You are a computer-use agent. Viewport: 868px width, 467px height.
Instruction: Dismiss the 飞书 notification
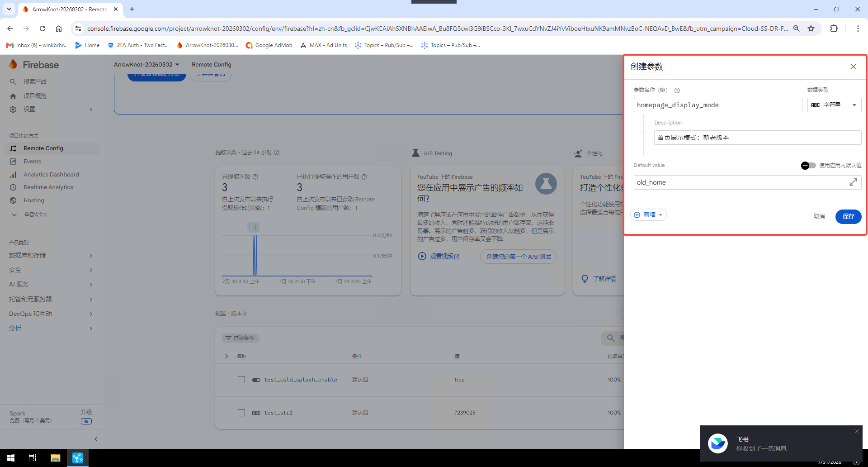pos(857,431)
